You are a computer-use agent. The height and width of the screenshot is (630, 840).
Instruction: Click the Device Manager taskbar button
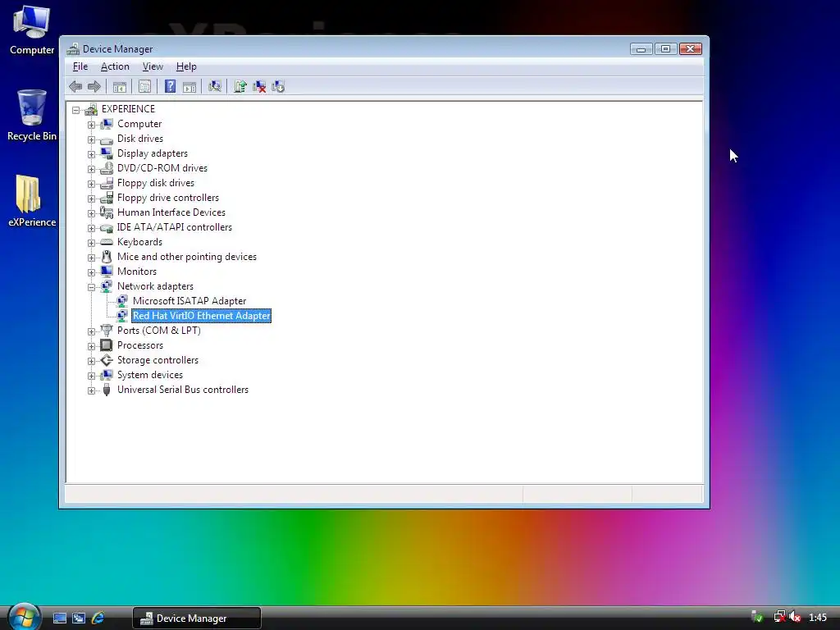tap(197, 619)
